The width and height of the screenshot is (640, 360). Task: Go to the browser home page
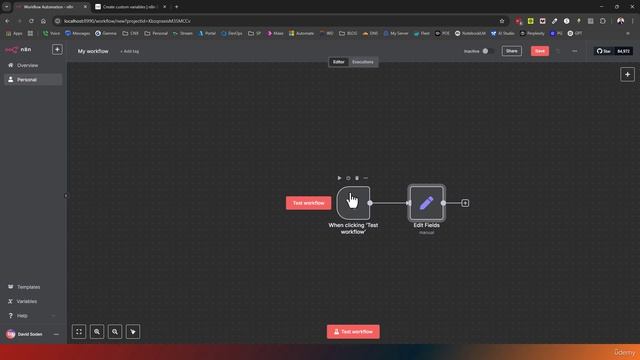pyautogui.click(x=43, y=21)
